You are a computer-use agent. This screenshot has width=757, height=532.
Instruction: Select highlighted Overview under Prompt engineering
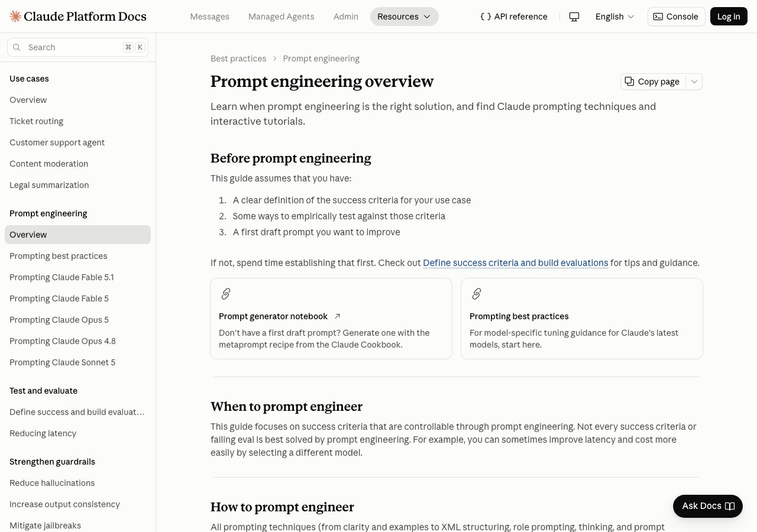(77, 235)
